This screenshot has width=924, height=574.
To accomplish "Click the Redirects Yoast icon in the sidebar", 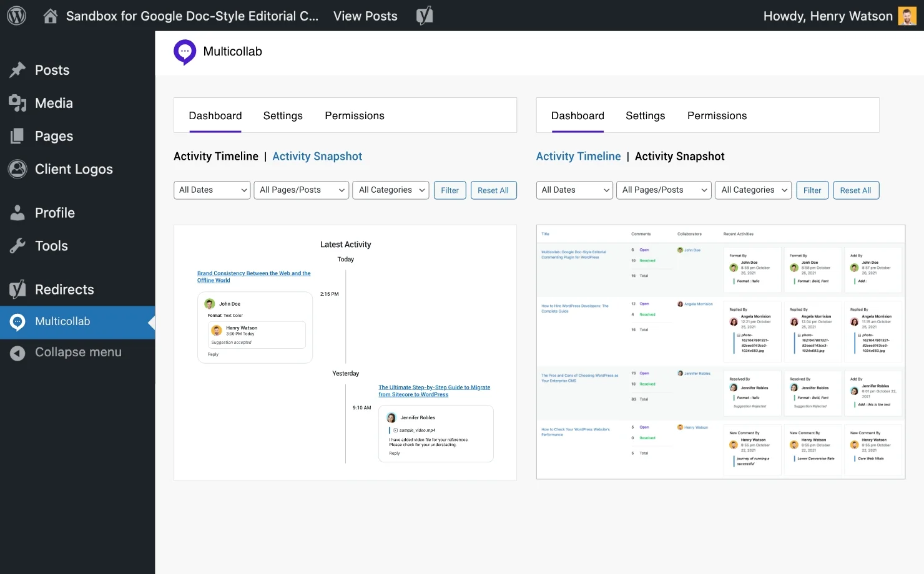I will pos(17,289).
